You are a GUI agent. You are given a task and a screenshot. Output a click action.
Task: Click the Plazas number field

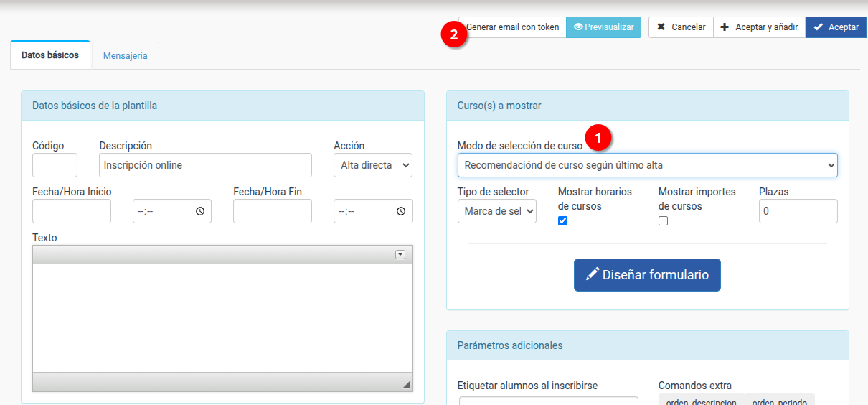(x=798, y=211)
